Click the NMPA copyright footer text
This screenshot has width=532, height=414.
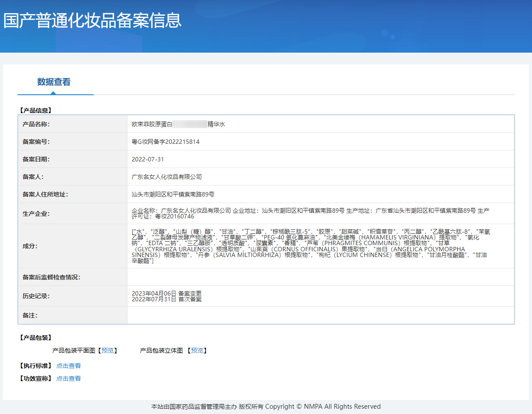click(266, 407)
